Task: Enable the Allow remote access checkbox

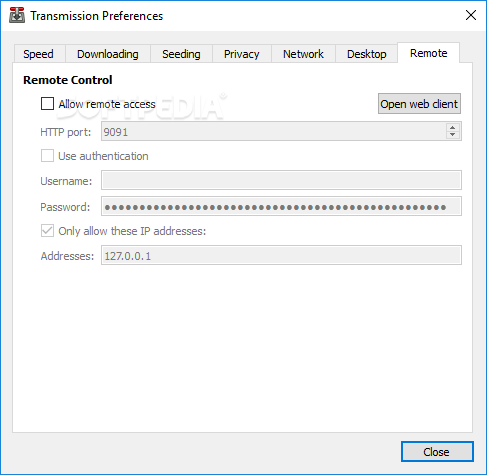Action: (47, 103)
